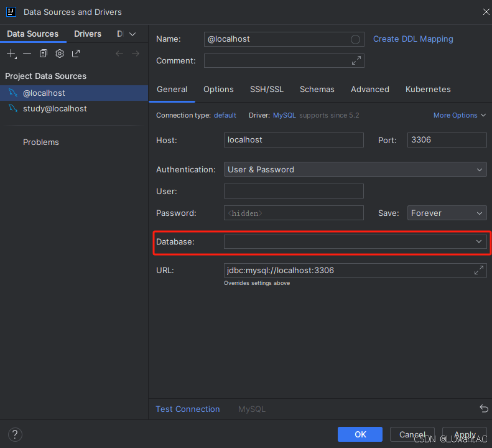Confirm with the OK button
The height and width of the screenshot is (448, 492).
click(360, 434)
